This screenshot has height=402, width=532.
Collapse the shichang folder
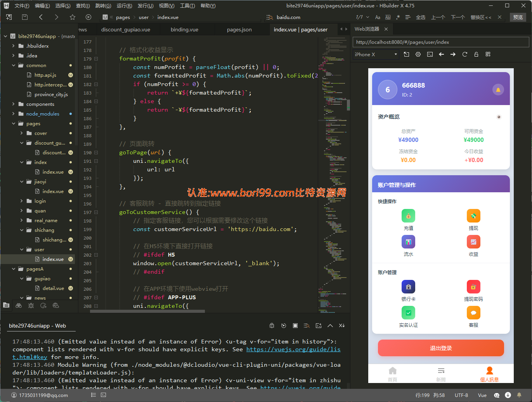(x=22, y=230)
